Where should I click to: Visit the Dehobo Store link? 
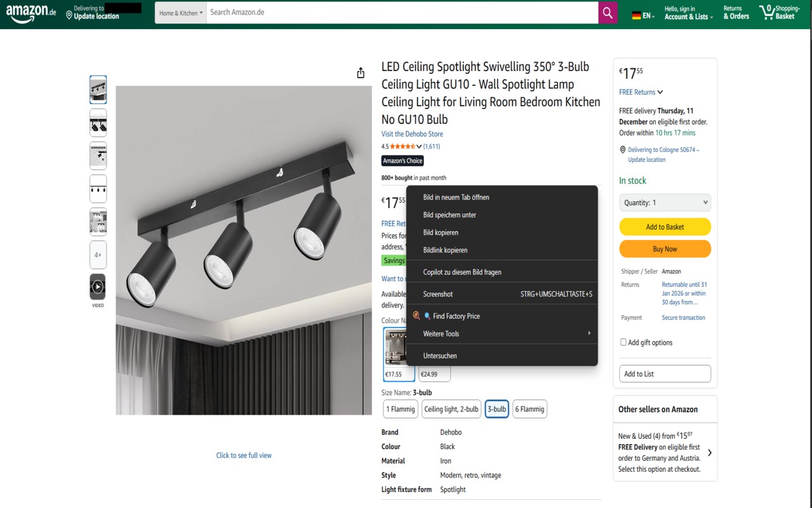click(x=412, y=134)
